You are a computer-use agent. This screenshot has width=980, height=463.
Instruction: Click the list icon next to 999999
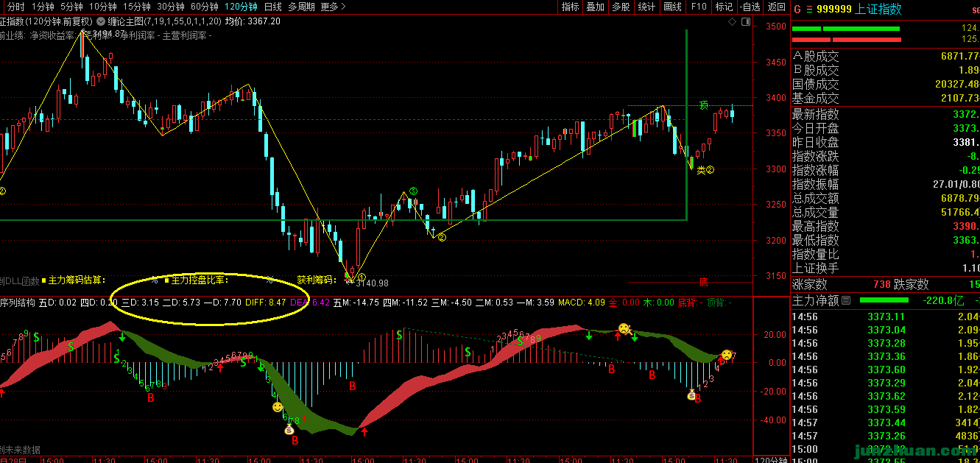pyautogui.click(x=810, y=9)
